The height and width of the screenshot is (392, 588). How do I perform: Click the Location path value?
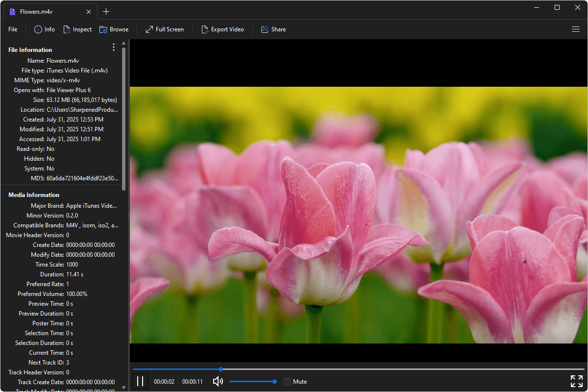82,110
